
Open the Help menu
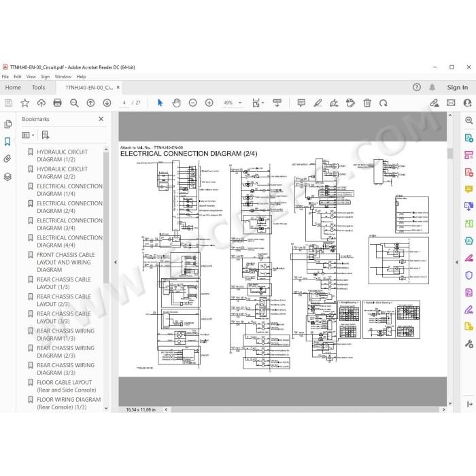[81, 77]
